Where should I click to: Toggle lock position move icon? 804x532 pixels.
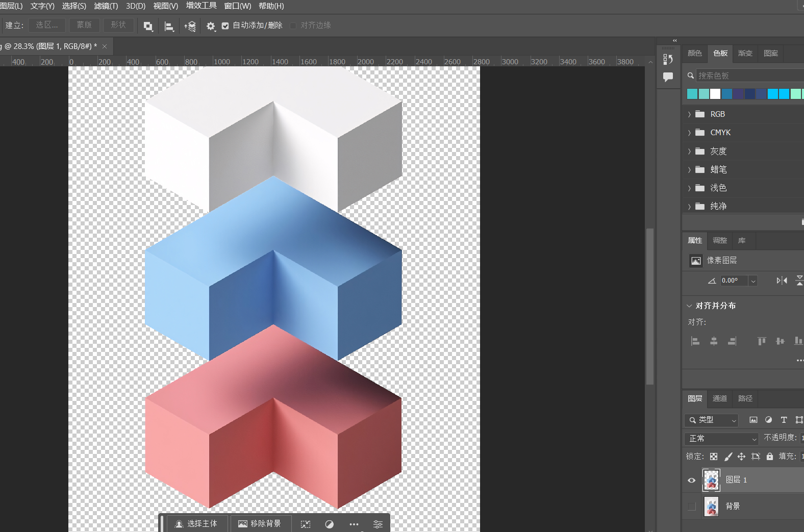741,457
